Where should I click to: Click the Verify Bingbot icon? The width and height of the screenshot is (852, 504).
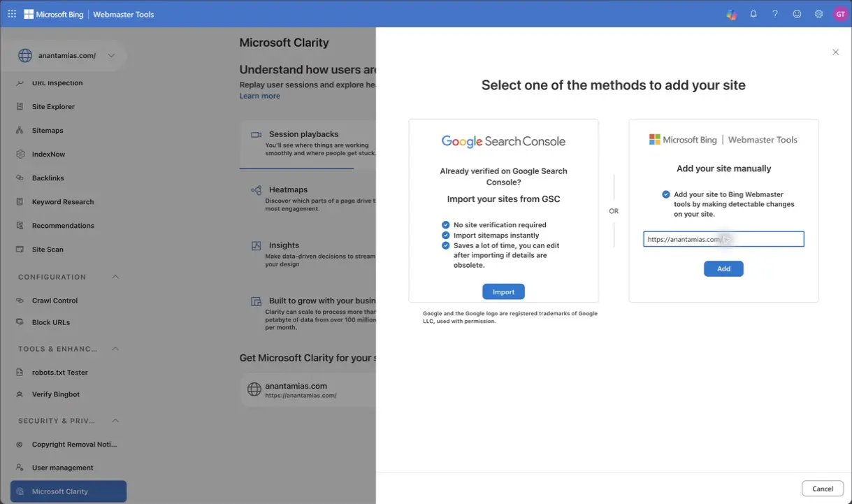pos(20,394)
